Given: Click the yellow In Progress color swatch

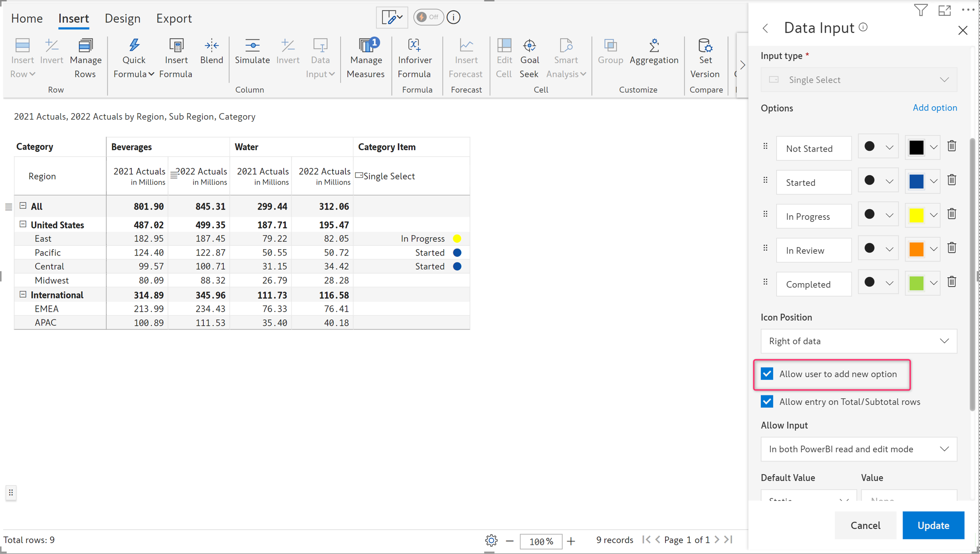Looking at the screenshot, I should click(916, 215).
